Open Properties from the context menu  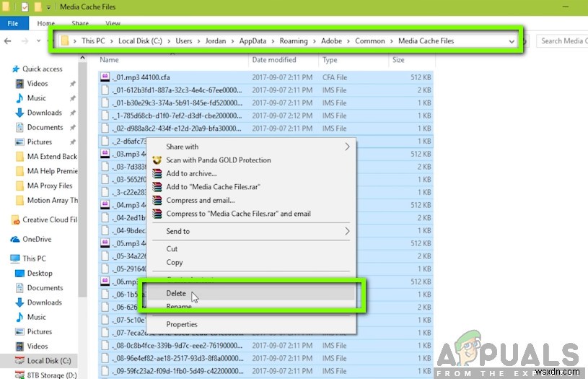(251, 325)
